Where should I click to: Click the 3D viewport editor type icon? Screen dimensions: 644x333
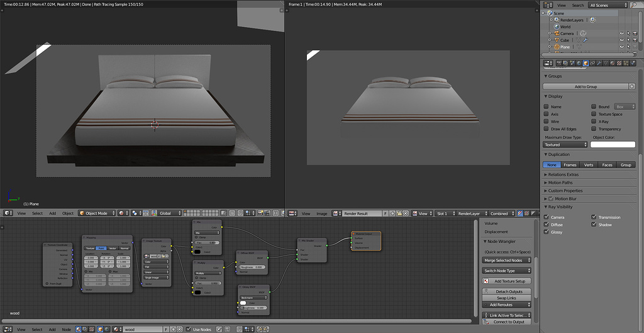click(x=8, y=213)
